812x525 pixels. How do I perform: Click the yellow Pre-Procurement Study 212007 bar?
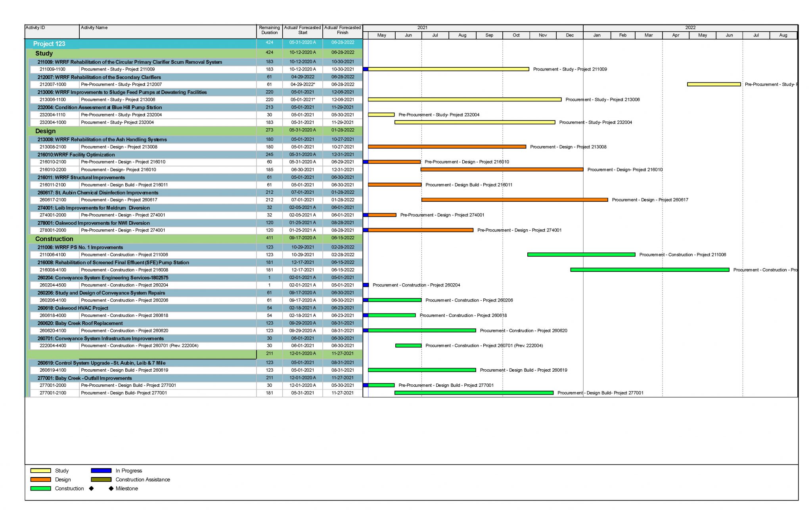pyautogui.click(x=714, y=84)
